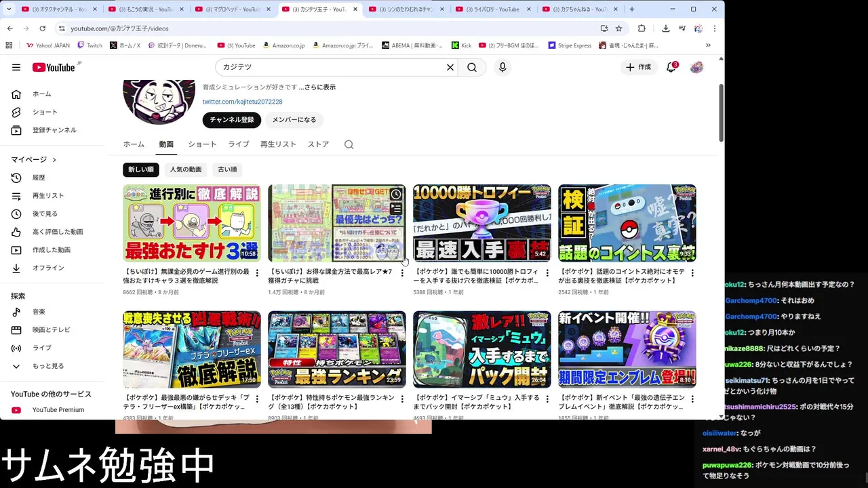Open Stripe Express bookmark
Viewport: 868px width, 488px height.
[570, 45]
